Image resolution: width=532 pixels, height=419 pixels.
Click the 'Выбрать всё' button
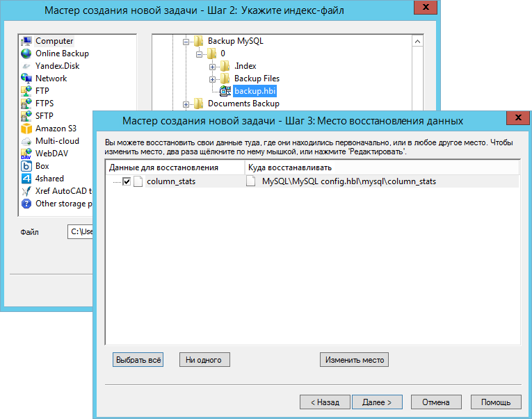click(x=138, y=360)
